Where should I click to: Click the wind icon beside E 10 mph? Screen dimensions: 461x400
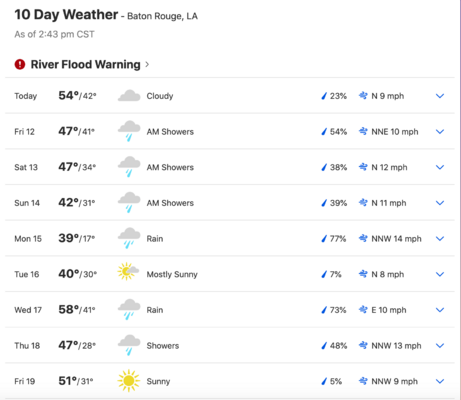(363, 310)
